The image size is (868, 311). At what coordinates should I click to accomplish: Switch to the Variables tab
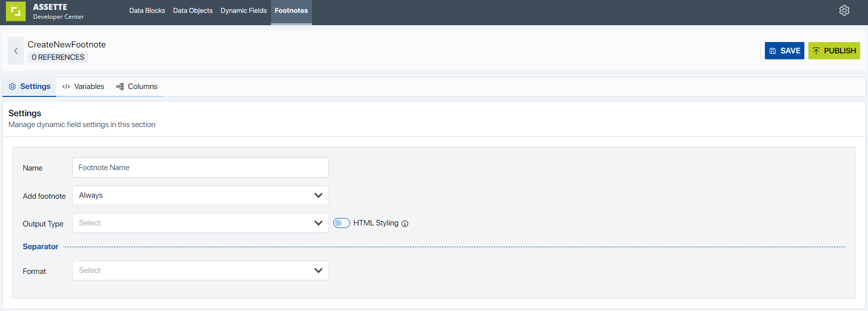coord(89,87)
